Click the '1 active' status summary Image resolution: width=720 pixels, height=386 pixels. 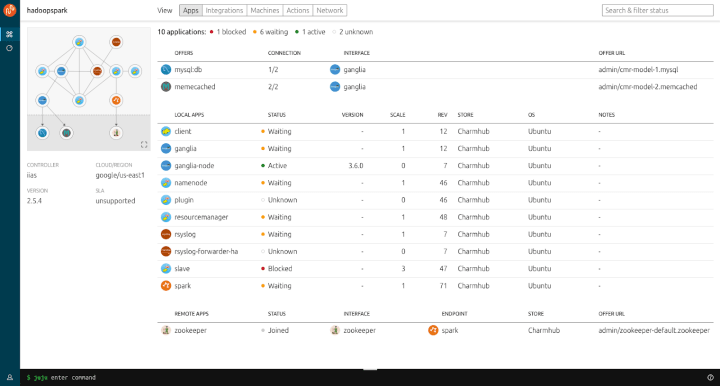[310, 32]
